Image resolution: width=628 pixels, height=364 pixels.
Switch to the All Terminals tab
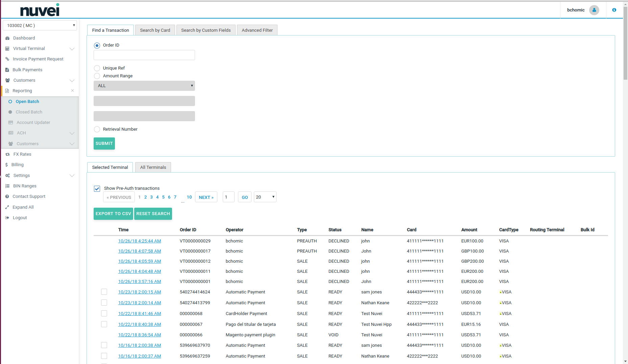tap(153, 167)
